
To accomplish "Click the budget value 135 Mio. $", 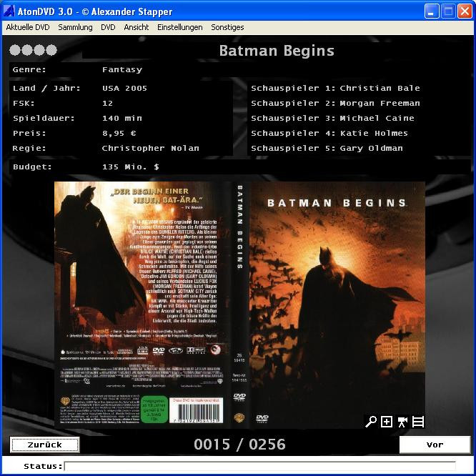I will point(131,167).
